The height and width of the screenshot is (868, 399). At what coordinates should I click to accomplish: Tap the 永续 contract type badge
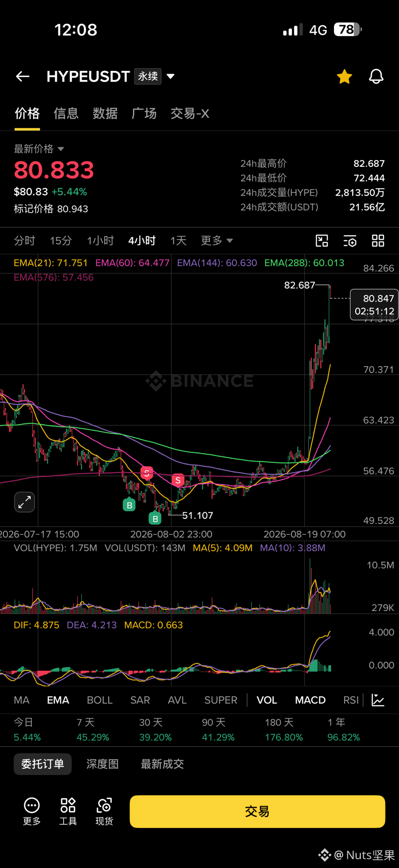148,76
